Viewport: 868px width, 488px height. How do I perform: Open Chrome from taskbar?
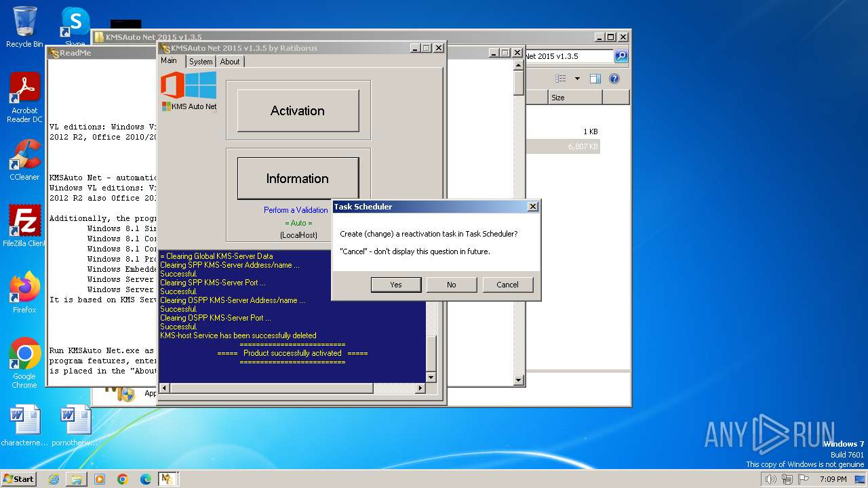pos(123,479)
